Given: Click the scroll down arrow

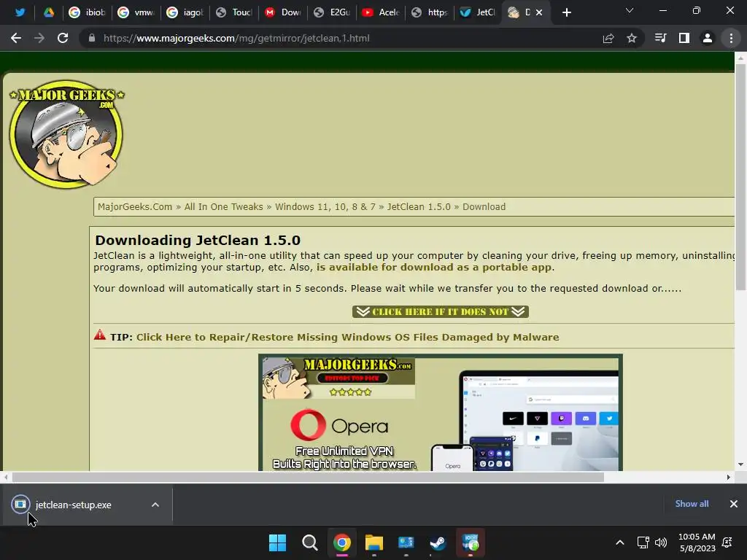Looking at the screenshot, I should 740,464.
